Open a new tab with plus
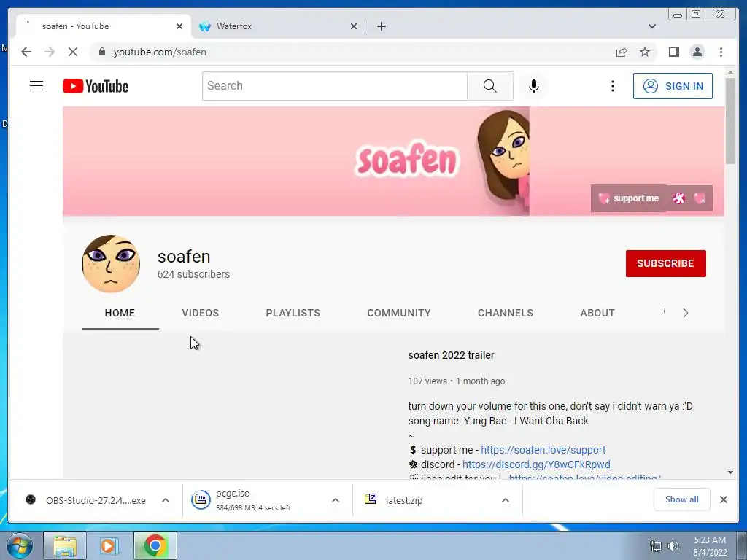 (x=381, y=26)
